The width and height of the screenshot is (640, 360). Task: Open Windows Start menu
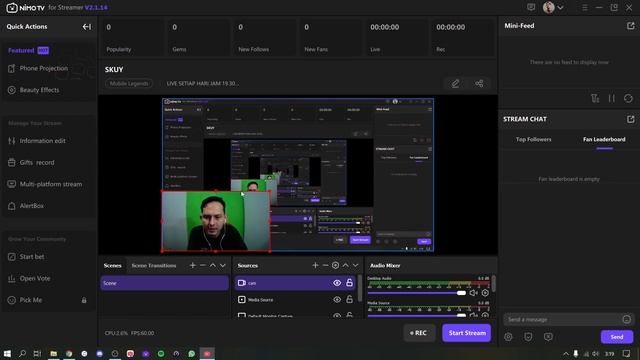click(7, 353)
